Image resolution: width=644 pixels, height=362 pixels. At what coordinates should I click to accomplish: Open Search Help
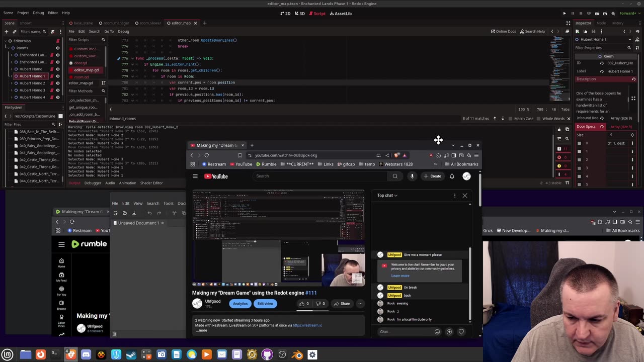(x=532, y=31)
